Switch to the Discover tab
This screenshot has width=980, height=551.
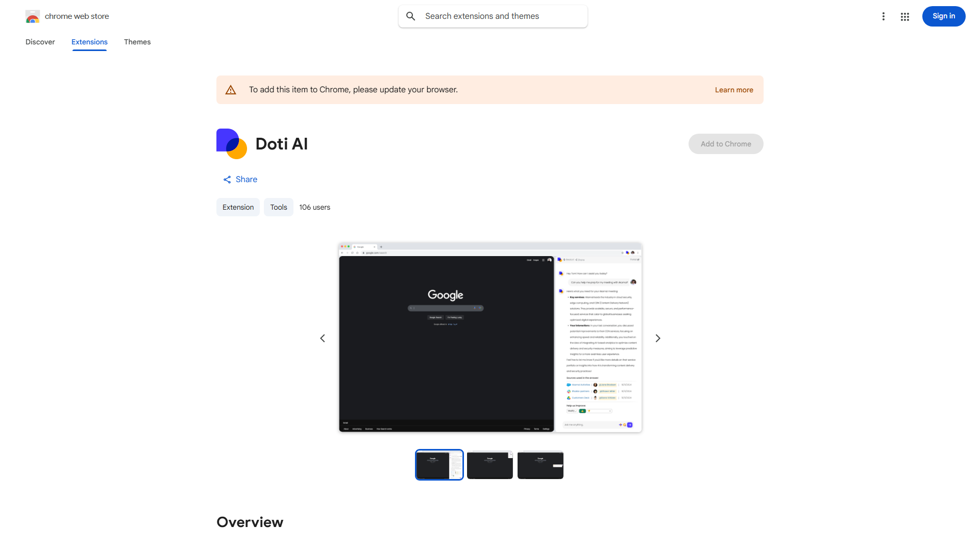(40, 42)
